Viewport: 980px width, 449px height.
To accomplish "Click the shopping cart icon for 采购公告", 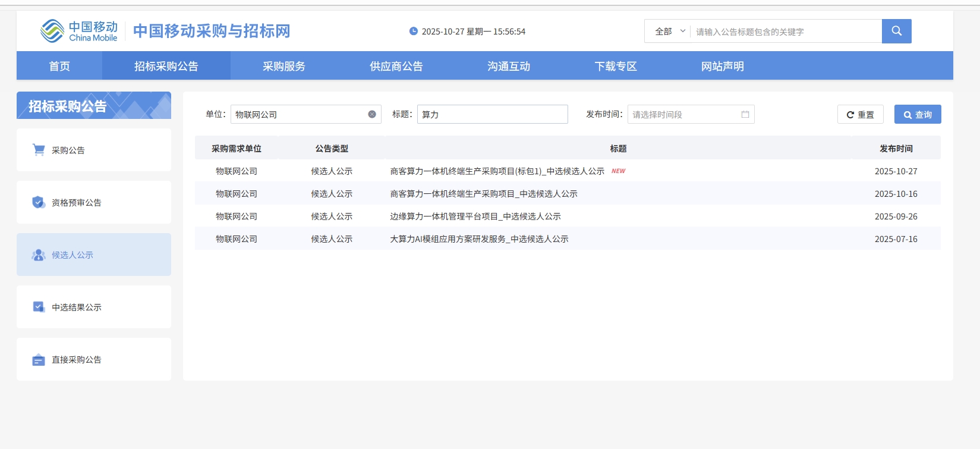I will [x=39, y=150].
